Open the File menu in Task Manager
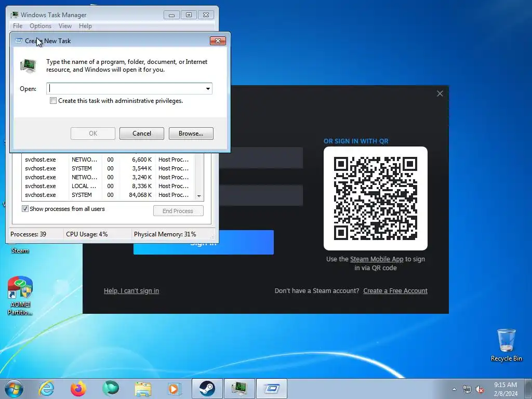This screenshot has height=399, width=532. click(18, 26)
